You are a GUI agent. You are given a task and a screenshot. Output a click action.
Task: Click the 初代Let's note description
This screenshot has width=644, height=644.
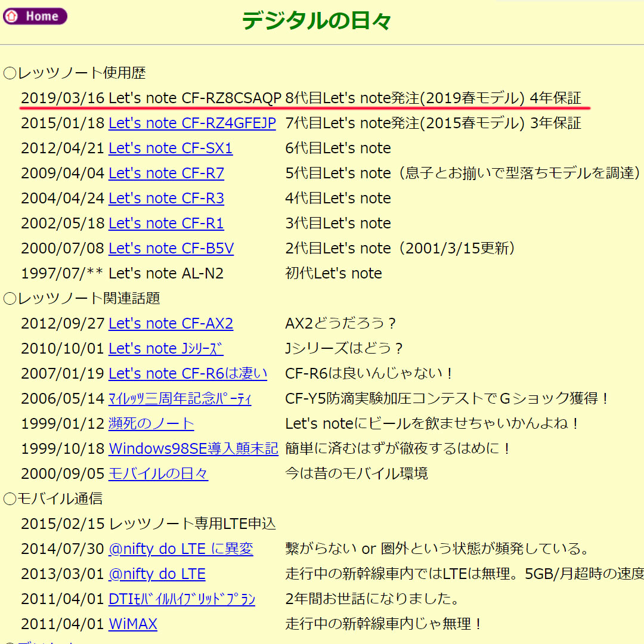[x=333, y=274]
